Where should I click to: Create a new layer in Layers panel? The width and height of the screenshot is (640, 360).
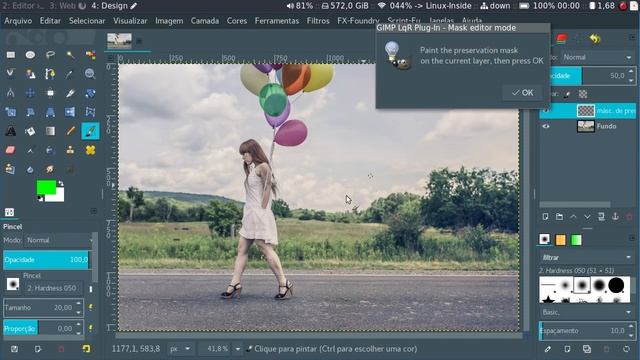pos(545,217)
